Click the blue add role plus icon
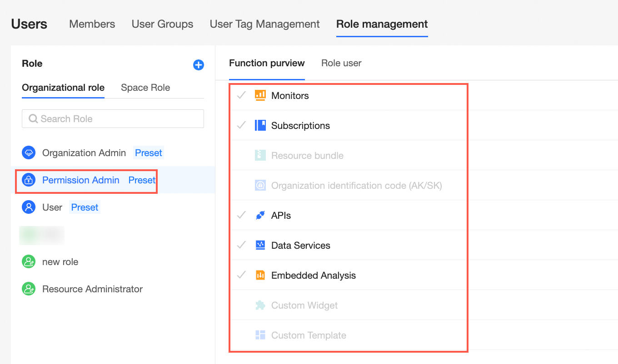The image size is (618, 364). coord(199,65)
